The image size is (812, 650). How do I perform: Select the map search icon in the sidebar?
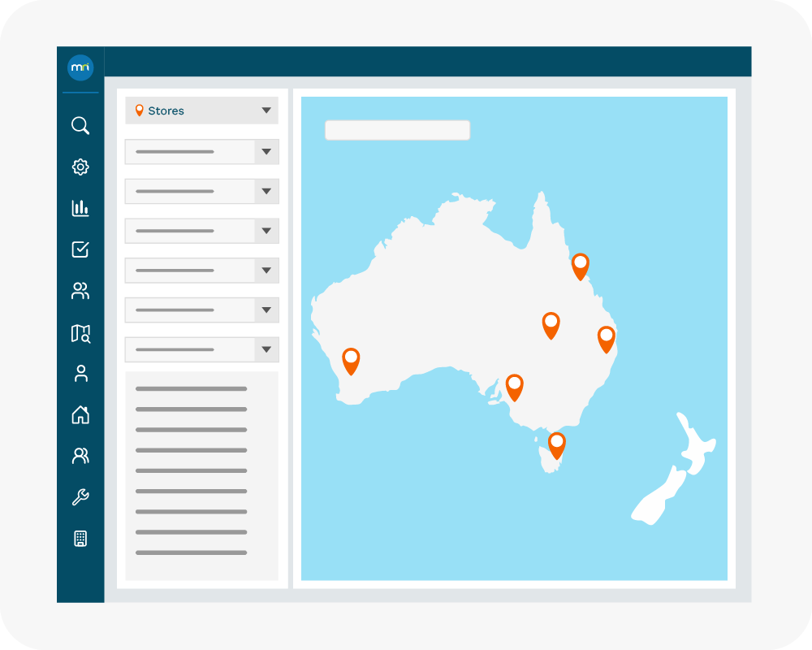(x=80, y=333)
